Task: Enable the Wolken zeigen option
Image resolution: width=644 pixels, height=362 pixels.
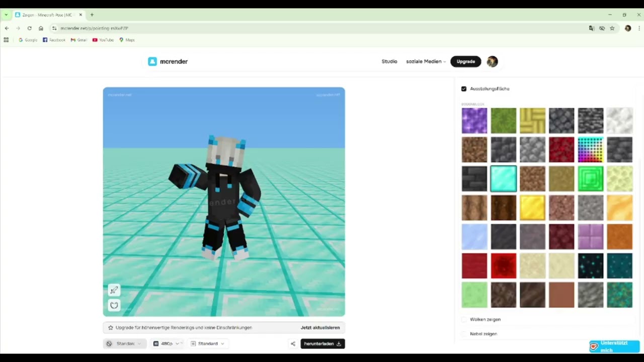Action: pos(464,319)
